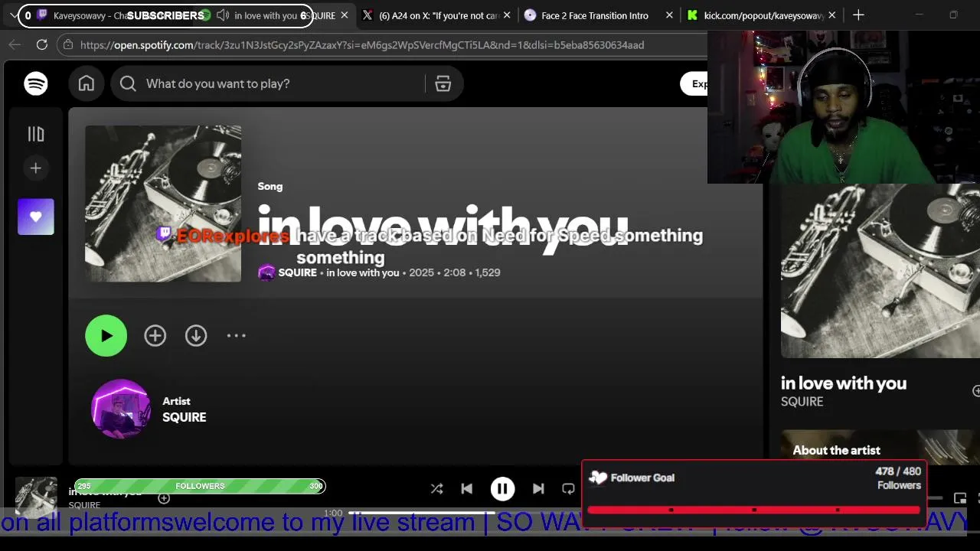The height and width of the screenshot is (551, 980).
Task: Close the kick.com popout tab
Action: pyautogui.click(x=832, y=15)
